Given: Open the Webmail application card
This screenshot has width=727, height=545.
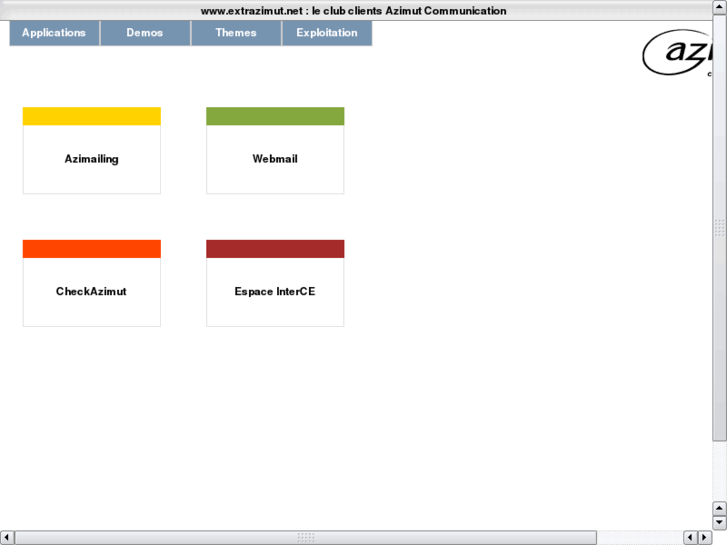Looking at the screenshot, I should coord(275,151).
